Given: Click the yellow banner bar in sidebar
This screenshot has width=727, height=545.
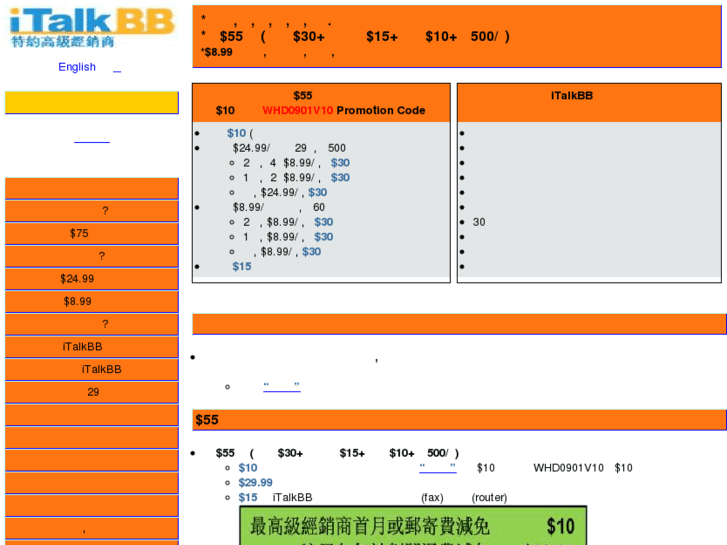Looking at the screenshot, I should [92, 102].
